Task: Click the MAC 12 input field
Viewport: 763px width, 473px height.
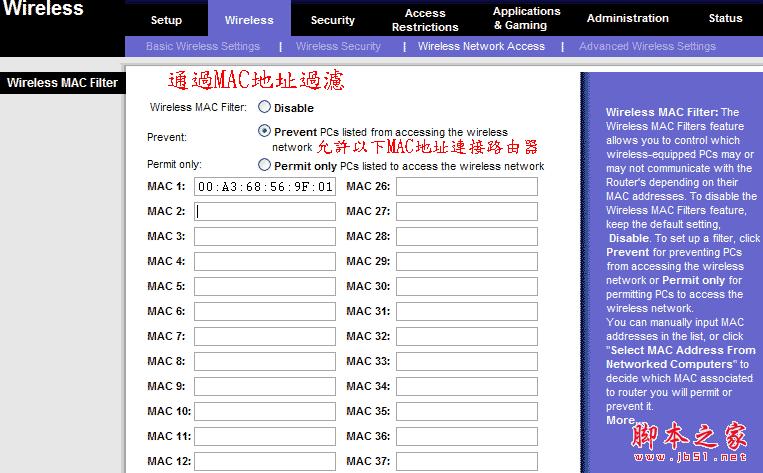Action: pyautogui.click(x=265, y=461)
